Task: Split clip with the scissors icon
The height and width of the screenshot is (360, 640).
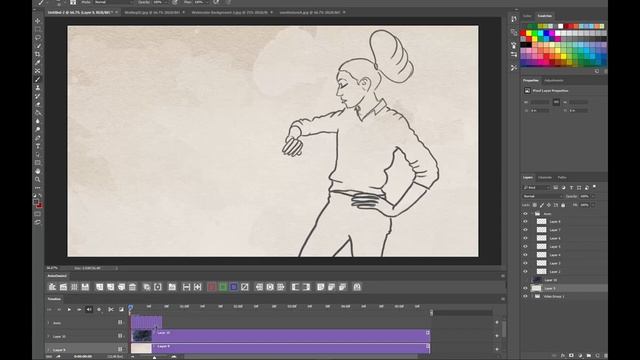Action: point(111,309)
